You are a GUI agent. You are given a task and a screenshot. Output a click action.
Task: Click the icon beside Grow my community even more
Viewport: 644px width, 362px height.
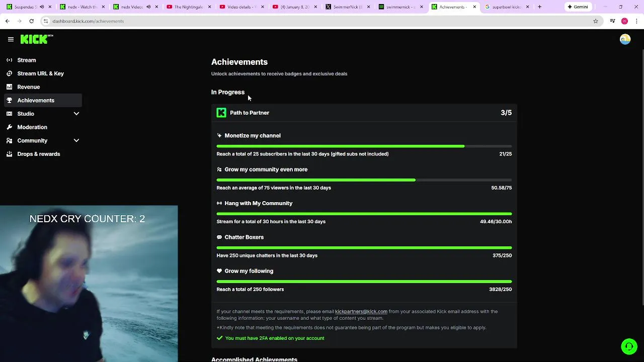coord(219,169)
